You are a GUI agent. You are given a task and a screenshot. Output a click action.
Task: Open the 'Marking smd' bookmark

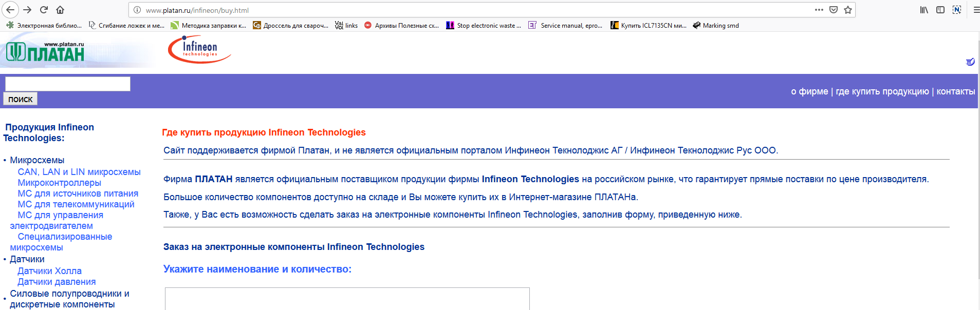(716, 25)
